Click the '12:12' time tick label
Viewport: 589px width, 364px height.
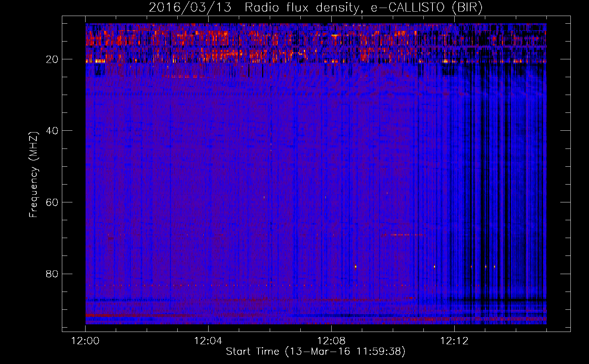454,341
